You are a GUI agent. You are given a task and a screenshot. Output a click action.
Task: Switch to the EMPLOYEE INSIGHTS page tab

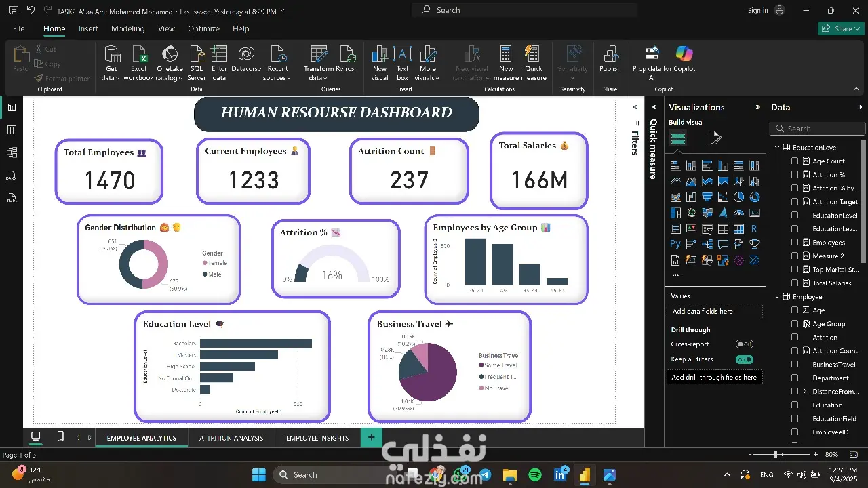pyautogui.click(x=317, y=438)
